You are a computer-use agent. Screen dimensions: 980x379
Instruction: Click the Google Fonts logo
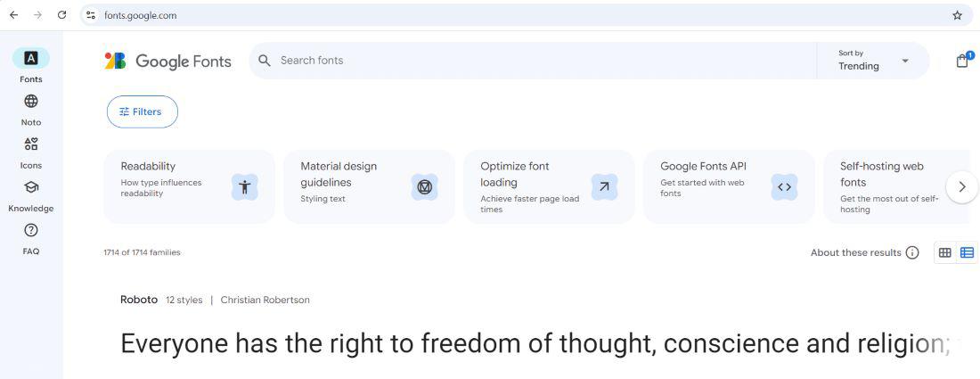(x=168, y=61)
